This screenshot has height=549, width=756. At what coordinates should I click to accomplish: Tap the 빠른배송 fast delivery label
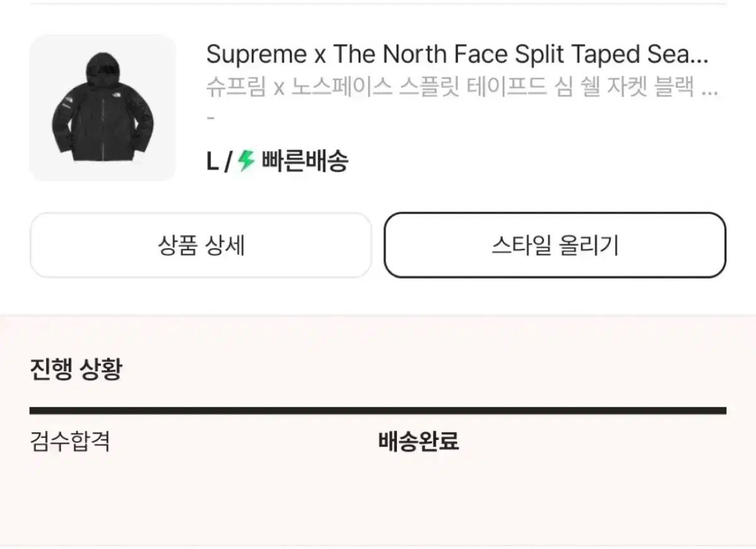click(304, 163)
